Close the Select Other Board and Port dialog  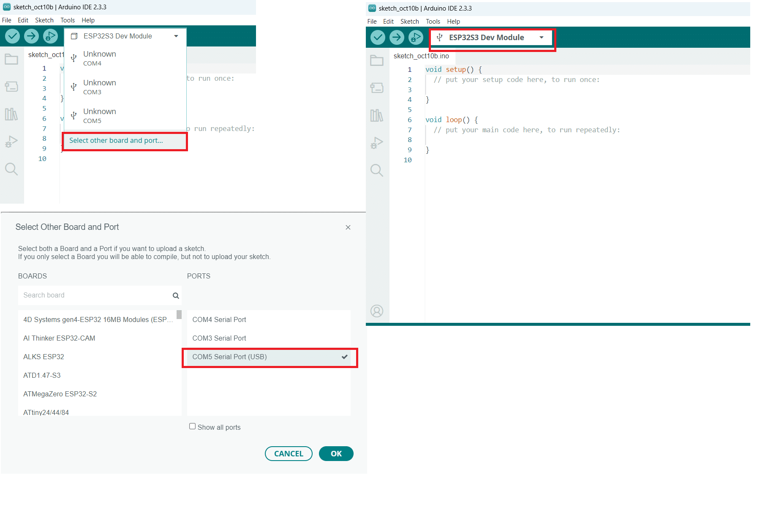click(348, 227)
